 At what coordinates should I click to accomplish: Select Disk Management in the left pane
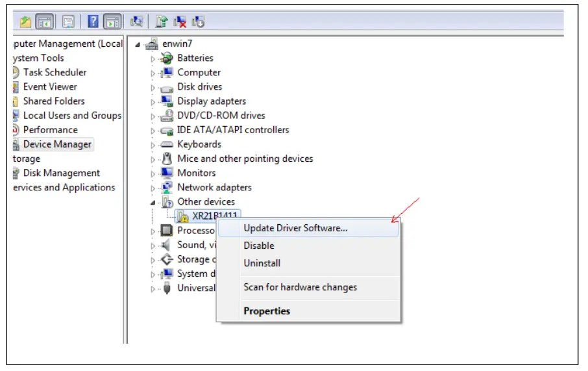point(62,173)
